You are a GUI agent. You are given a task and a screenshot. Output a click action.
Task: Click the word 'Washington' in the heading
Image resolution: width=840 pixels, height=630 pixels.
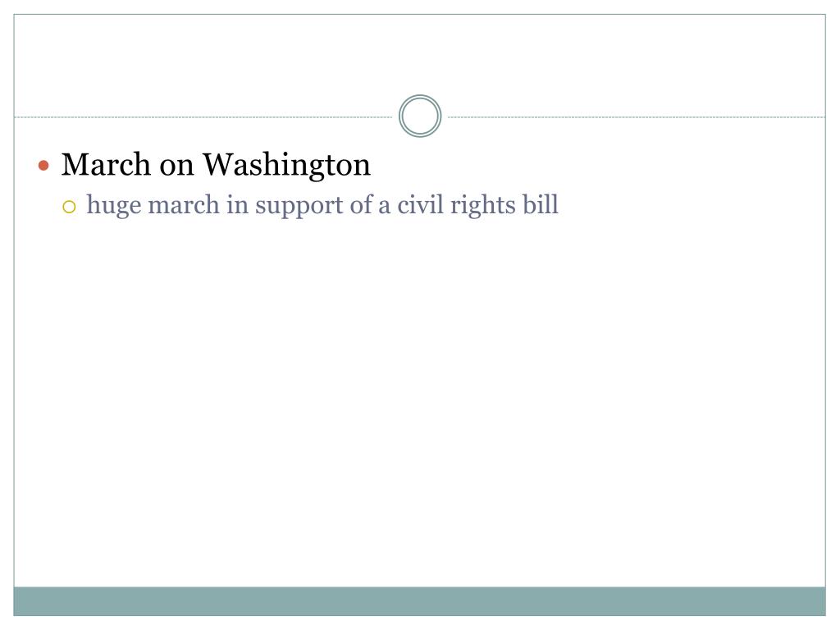286,165
